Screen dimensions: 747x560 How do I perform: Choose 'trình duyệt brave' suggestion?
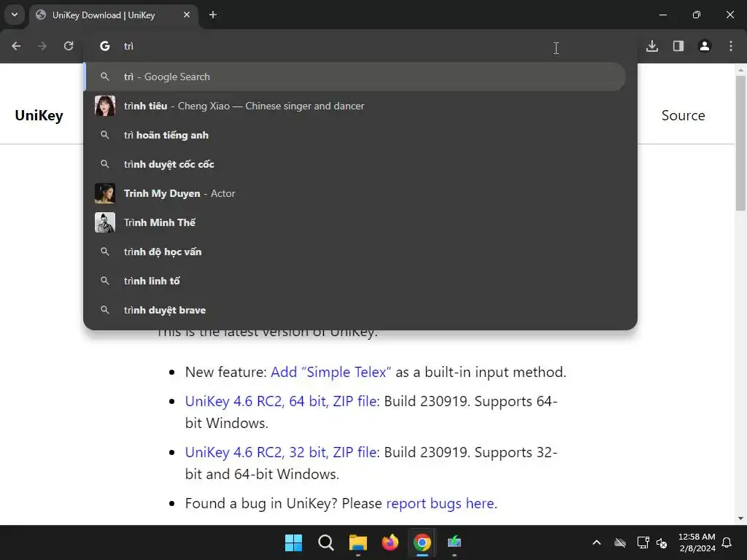click(355, 310)
